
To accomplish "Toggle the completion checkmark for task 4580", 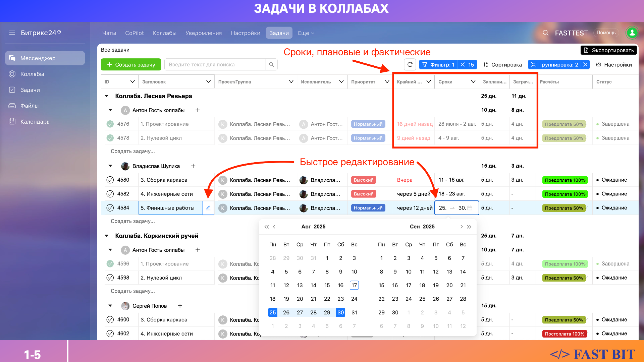I will click(x=110, y=180).
